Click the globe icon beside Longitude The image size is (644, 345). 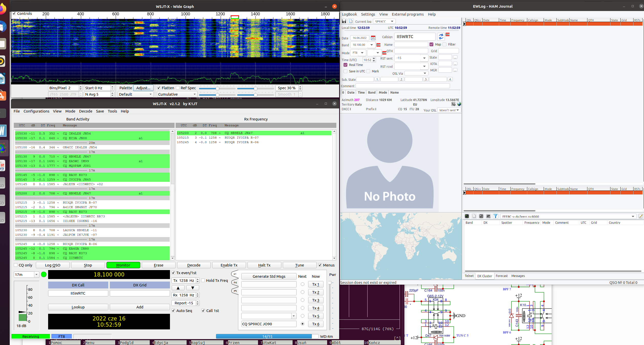[459, 104]
